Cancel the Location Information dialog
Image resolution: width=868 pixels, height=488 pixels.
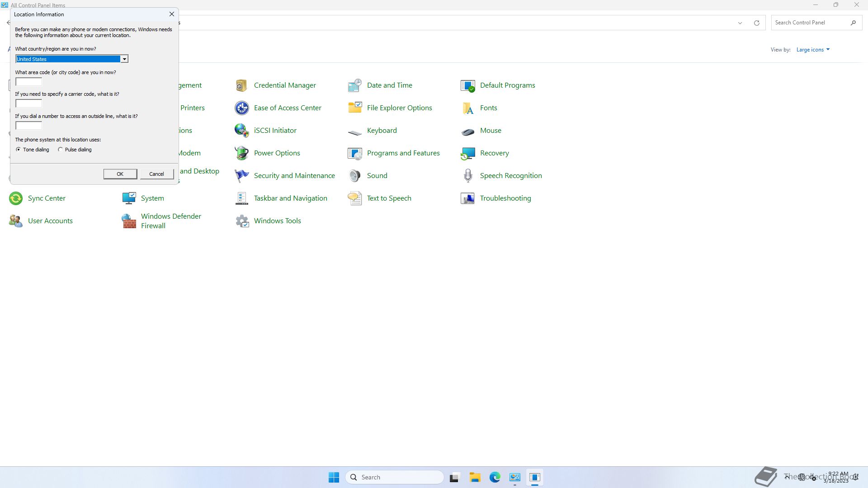coord(156,174)
